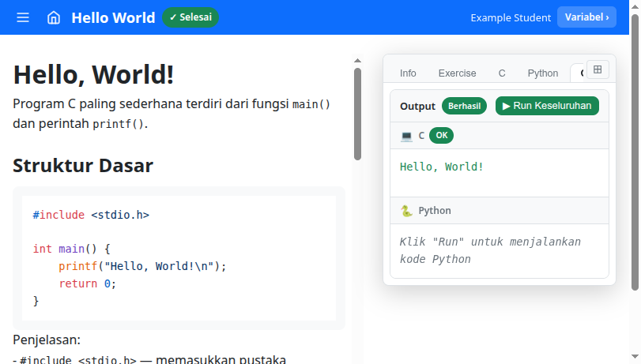The height and width of the screenshot is (364, 641).
Task: Select the partially hidden active tab
Action: (x=578, y=73)
